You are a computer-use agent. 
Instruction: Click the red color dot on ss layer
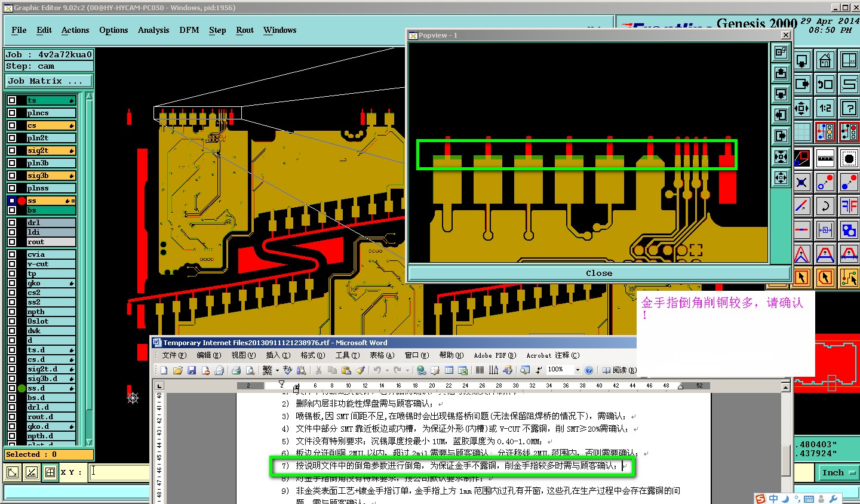point(21,201)
